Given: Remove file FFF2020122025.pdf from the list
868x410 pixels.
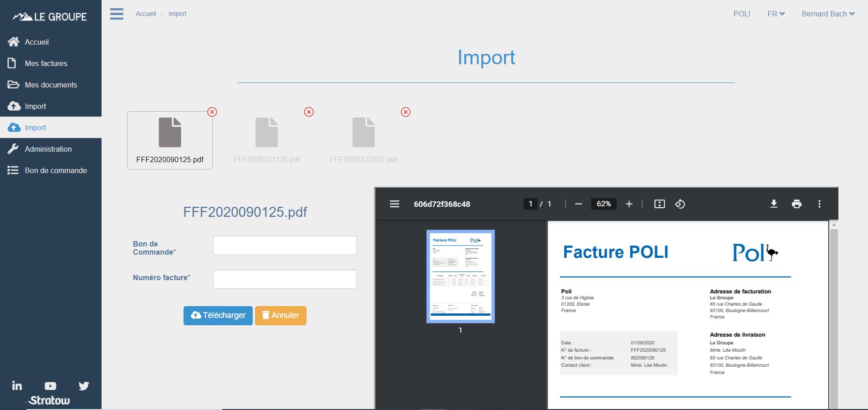Looking at the screenshot, I should tap(406, 112).
